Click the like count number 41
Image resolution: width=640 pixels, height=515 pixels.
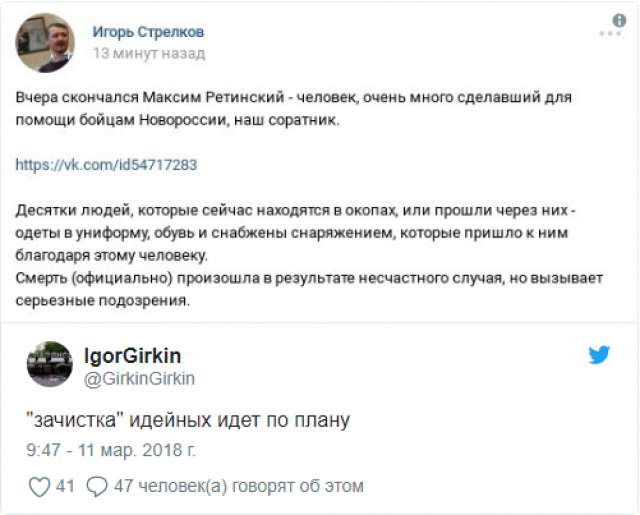coord(66,487)
